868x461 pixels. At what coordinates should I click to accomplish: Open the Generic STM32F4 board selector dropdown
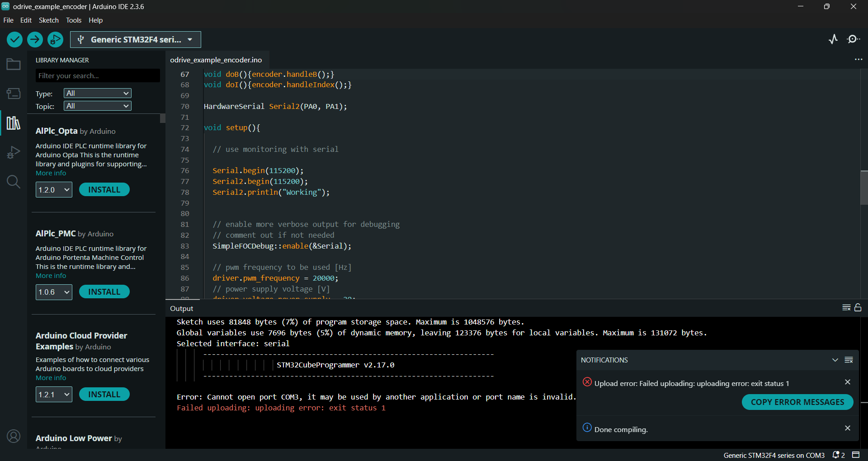(x=136, y=40)
